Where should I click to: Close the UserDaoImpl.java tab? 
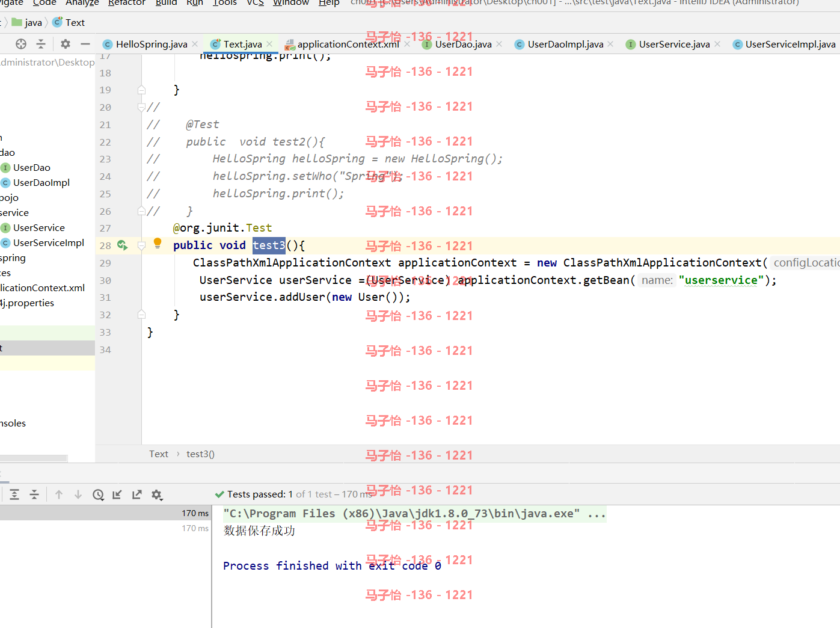(611, 44)
